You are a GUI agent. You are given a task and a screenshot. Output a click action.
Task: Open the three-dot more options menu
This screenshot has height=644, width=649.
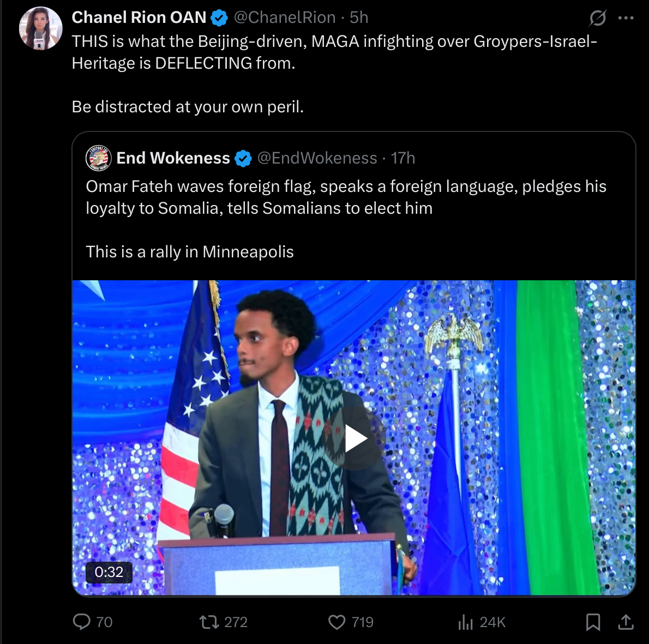(x=626, y=18)
